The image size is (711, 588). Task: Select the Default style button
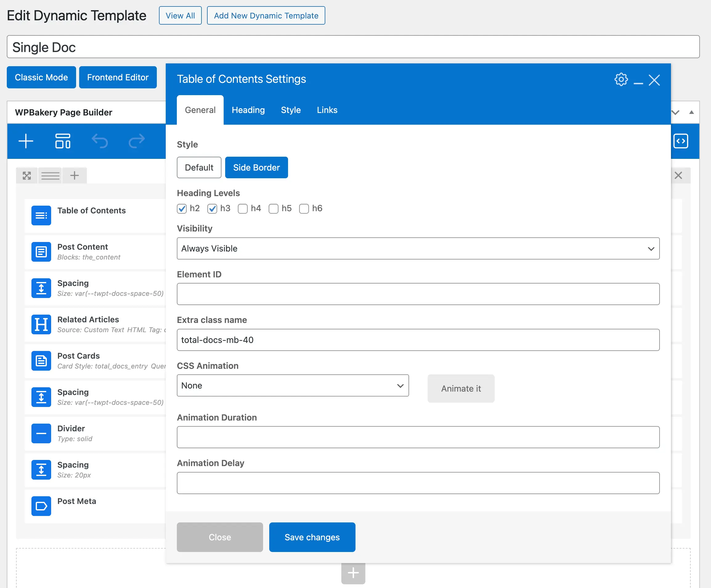199,167
